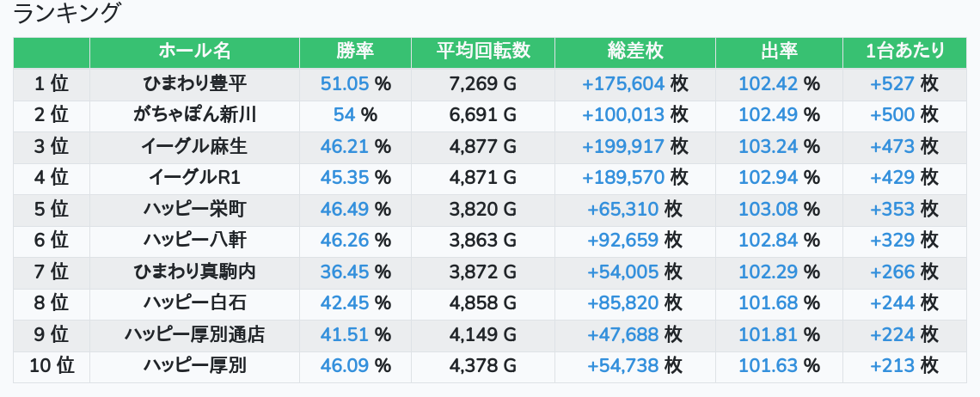This screenshot has width=980, height=397.
Task: Sort by the 勝率 column header
Action: click(355, 52)
